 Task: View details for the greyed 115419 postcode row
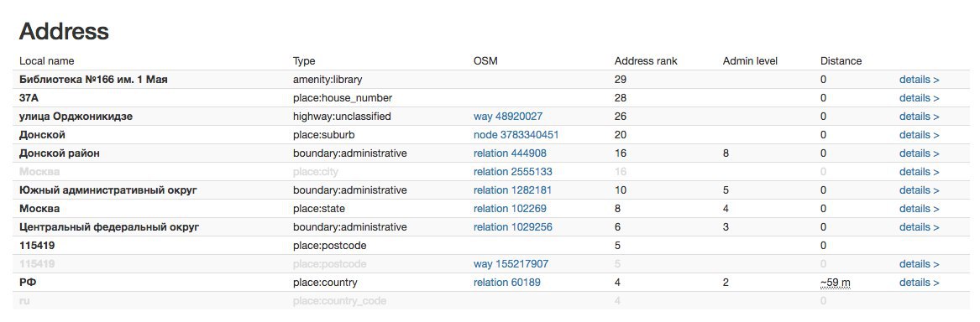point(919,264)
